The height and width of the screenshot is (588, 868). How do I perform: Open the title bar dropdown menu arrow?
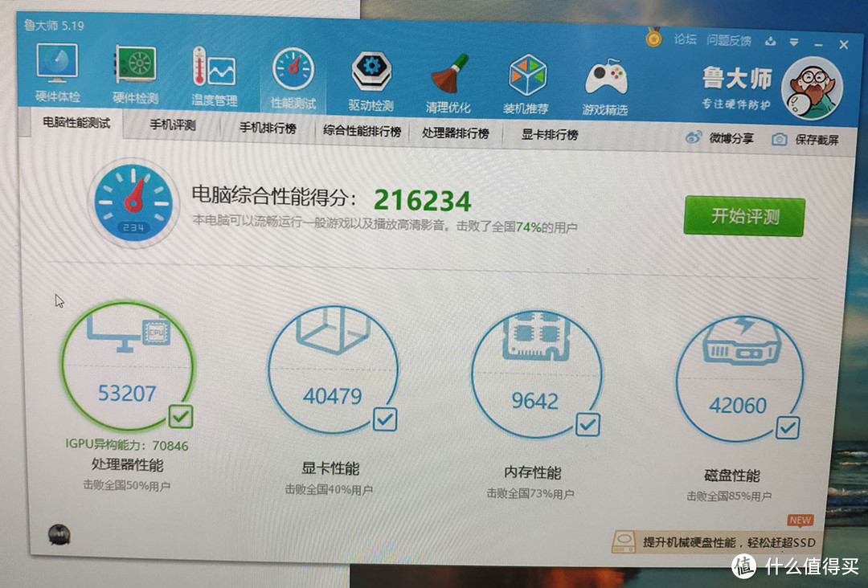794,42
